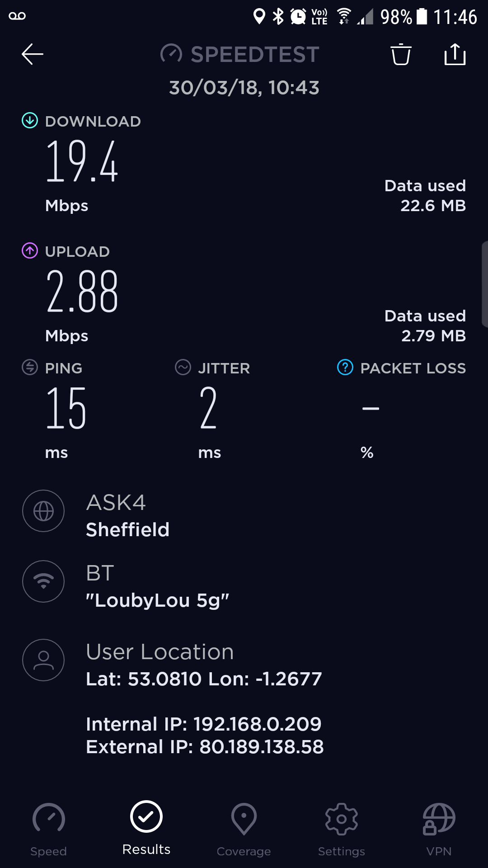Tap the BT Wi-Fi network icon
This screenshot has height=868, width=488.
pyautogui.click(x=43, y=581)
